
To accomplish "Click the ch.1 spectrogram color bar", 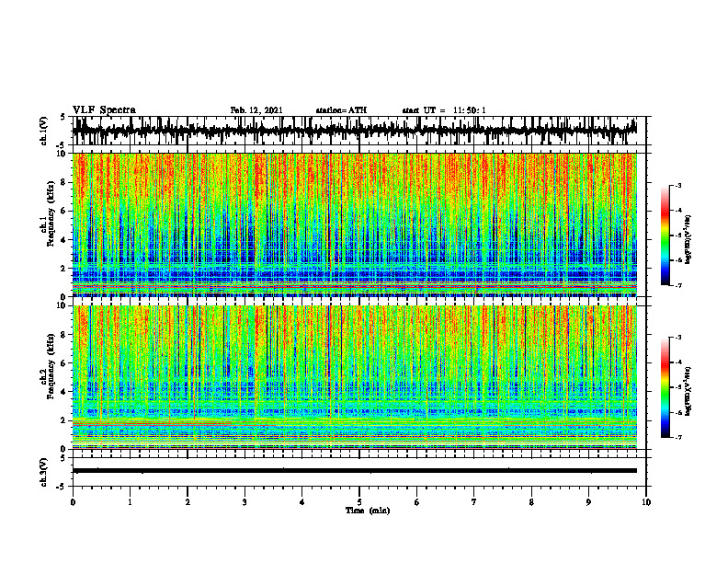I will point(665,236).
